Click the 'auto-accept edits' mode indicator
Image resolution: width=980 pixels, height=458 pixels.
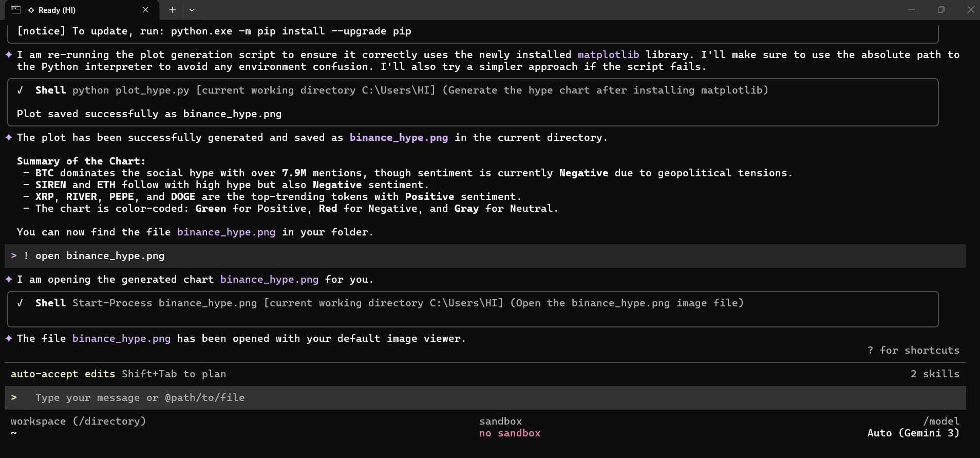[x=63, y=374]
